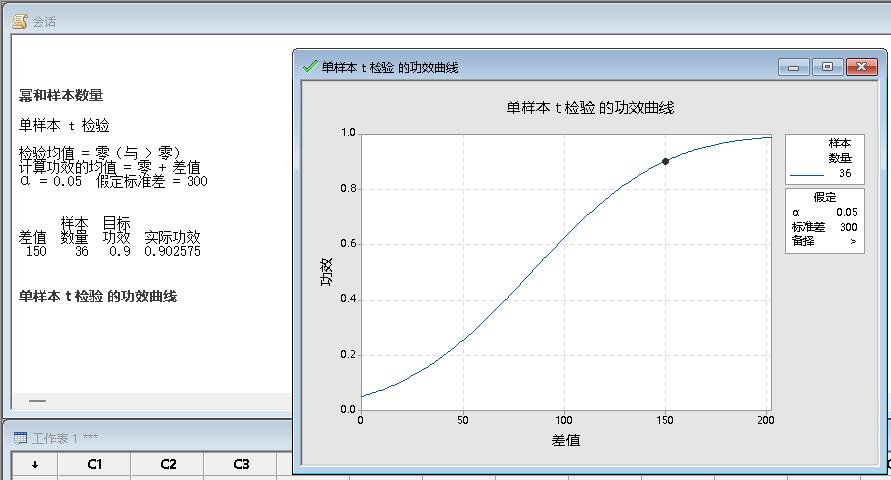Click the Y-axis label 功效
891x480 pixels.
tap(326, 272)
